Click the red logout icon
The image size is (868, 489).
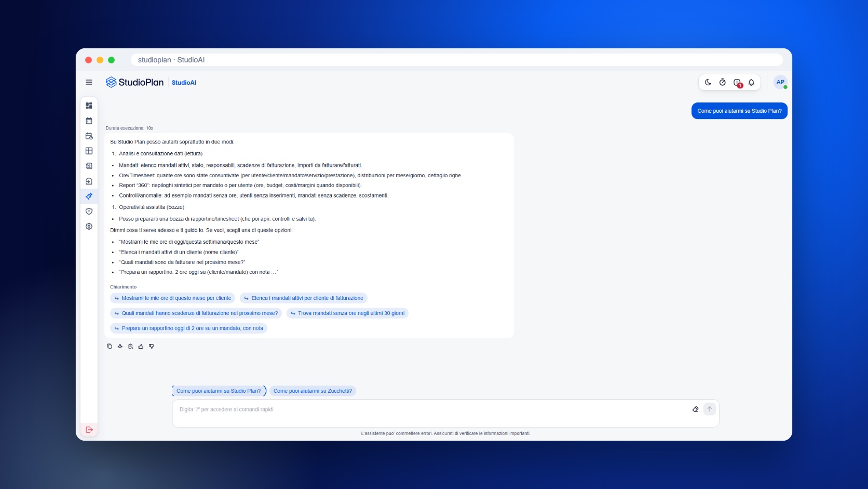(89, 430)
